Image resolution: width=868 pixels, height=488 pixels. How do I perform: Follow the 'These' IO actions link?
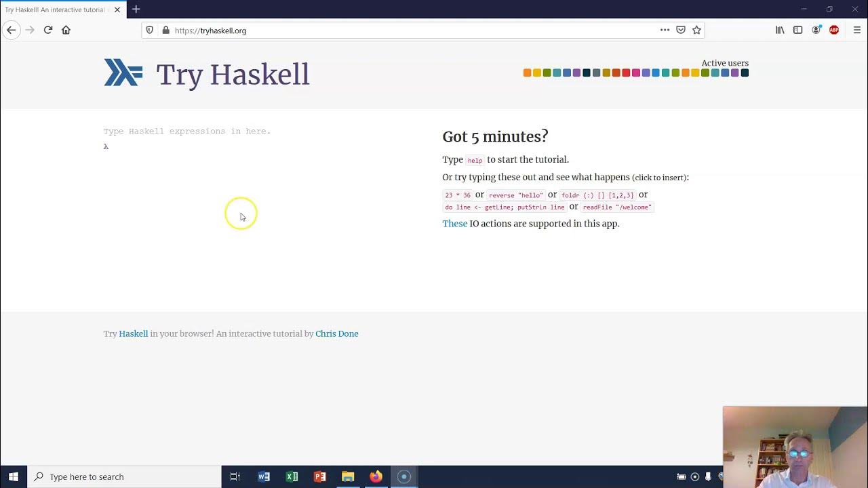(455, 224)
